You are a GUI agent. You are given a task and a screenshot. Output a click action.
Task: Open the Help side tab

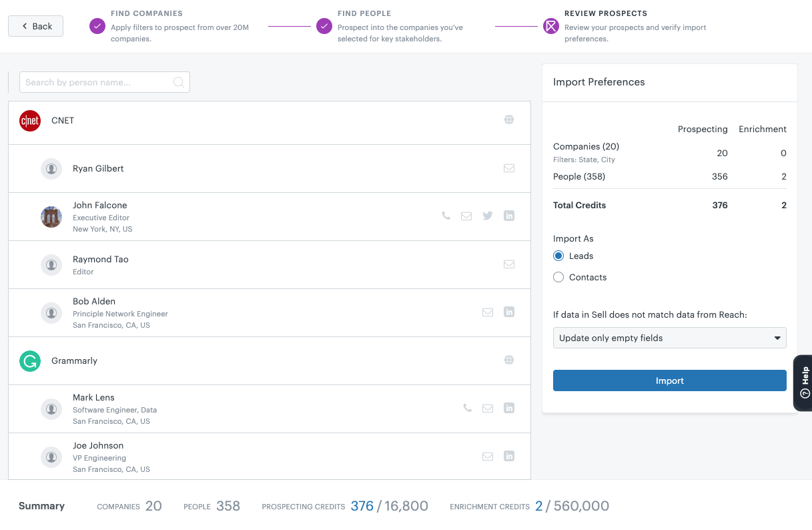click(803, 382)
